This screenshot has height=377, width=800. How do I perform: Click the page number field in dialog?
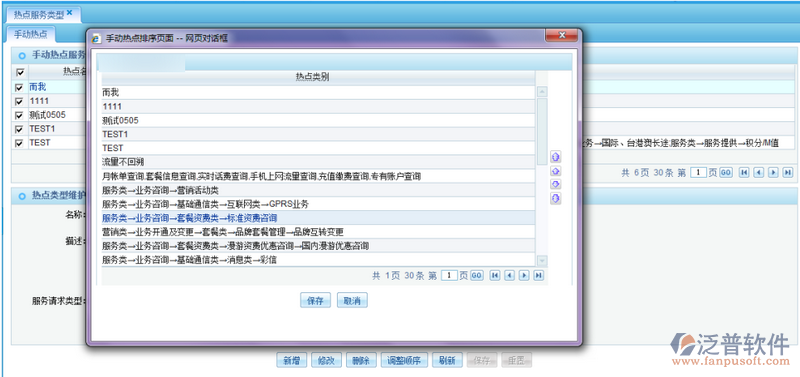(449, 275)
